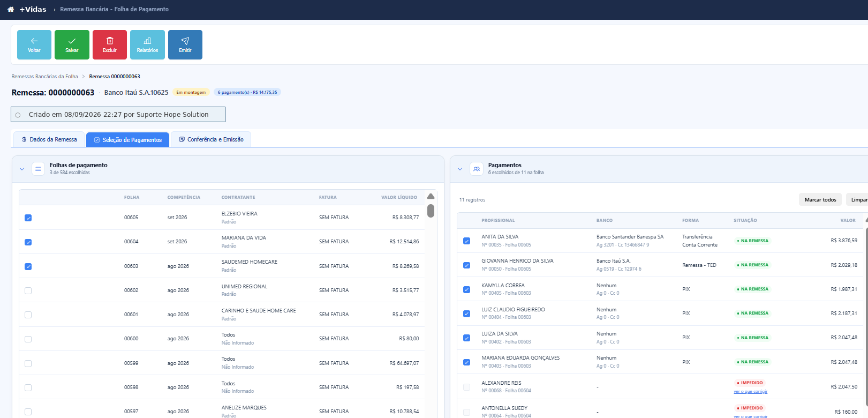Viewport: 868px width, 418px height.
Task: Switch to Conferência e Emissão tab
Action: click(x=211, y=139)
